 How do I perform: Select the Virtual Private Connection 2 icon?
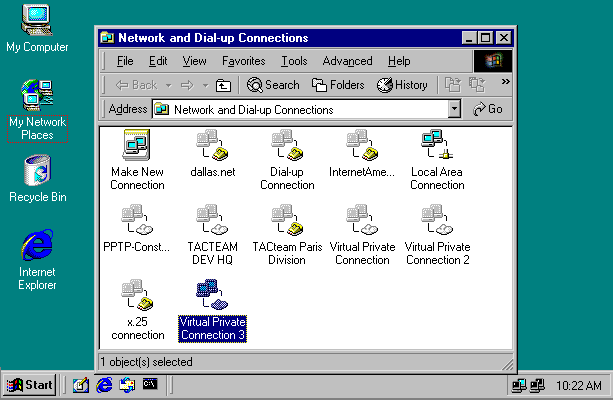[437, 221]
